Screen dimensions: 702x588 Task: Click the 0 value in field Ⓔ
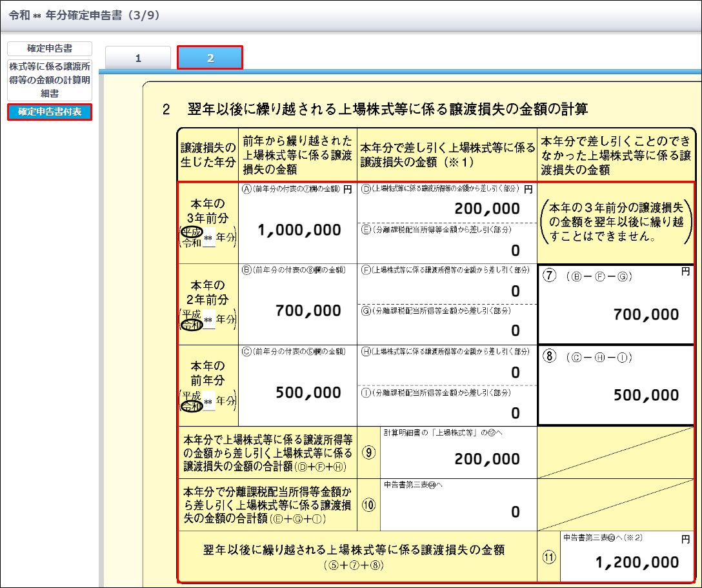pyautogui.click(x=516, y=250)
